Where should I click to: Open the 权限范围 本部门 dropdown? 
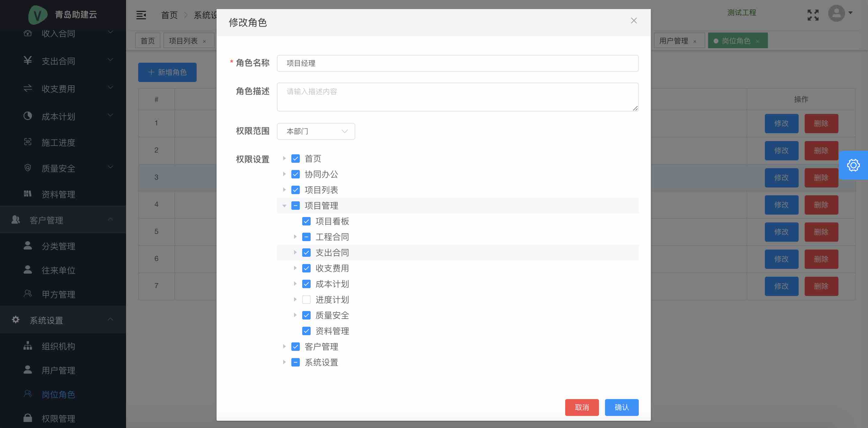click(x=316, y=131)
